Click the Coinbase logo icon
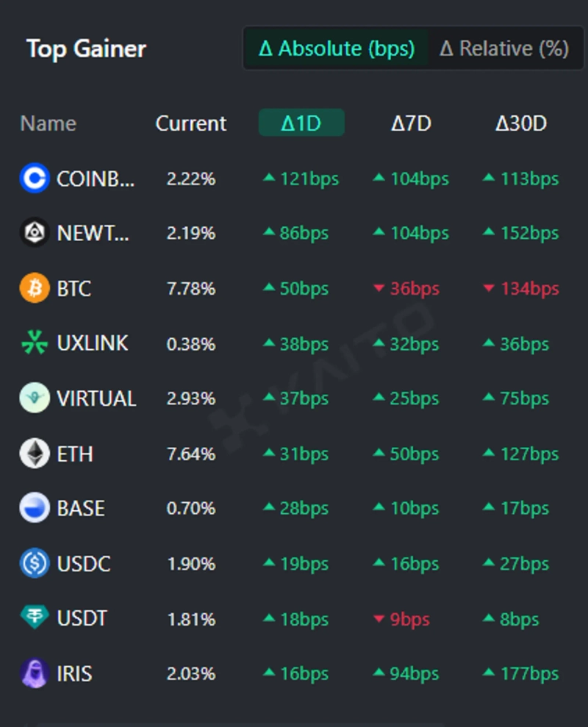 (x=35, y=179)
